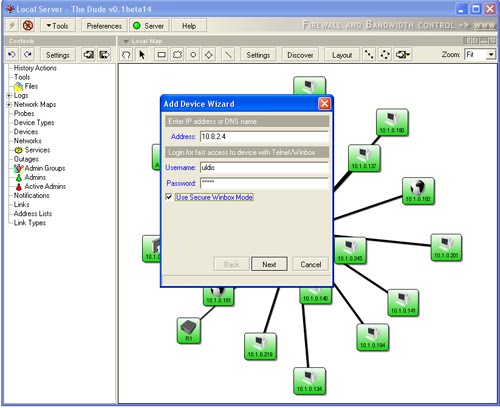The width and height of the screenshot is (500, 408).
Task: Click the Layout button
Action: pos(342,55)
